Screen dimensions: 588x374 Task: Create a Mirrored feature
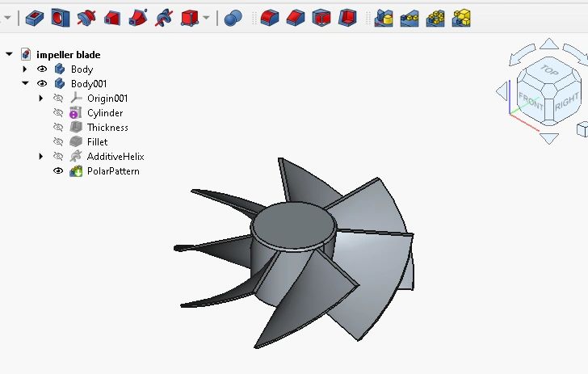[384, 18]
